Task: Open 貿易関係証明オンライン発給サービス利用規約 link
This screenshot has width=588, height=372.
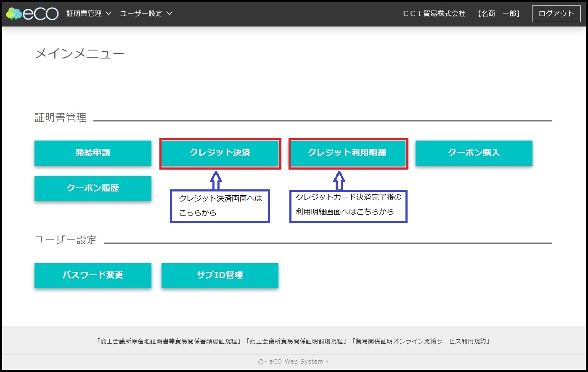Action: pyautogui.click(x=421, y=341)
